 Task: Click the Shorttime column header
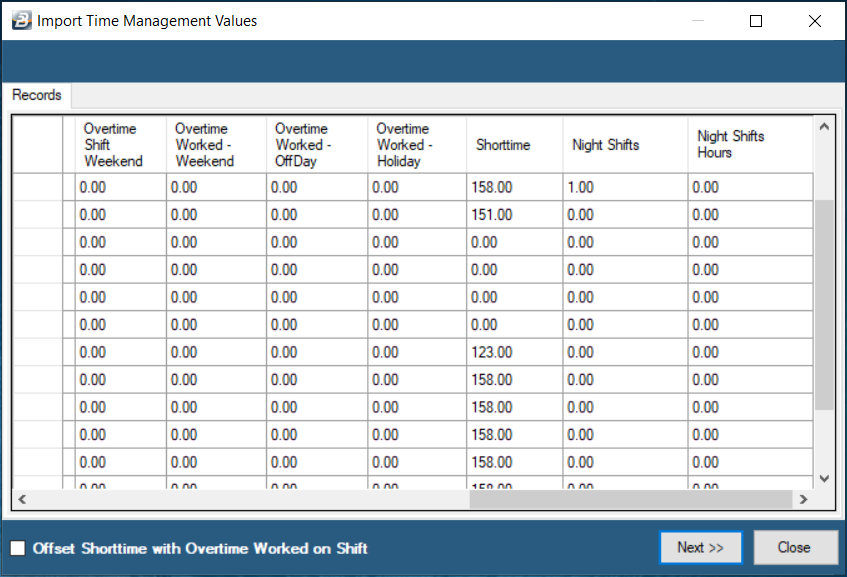tap(515, 145)
